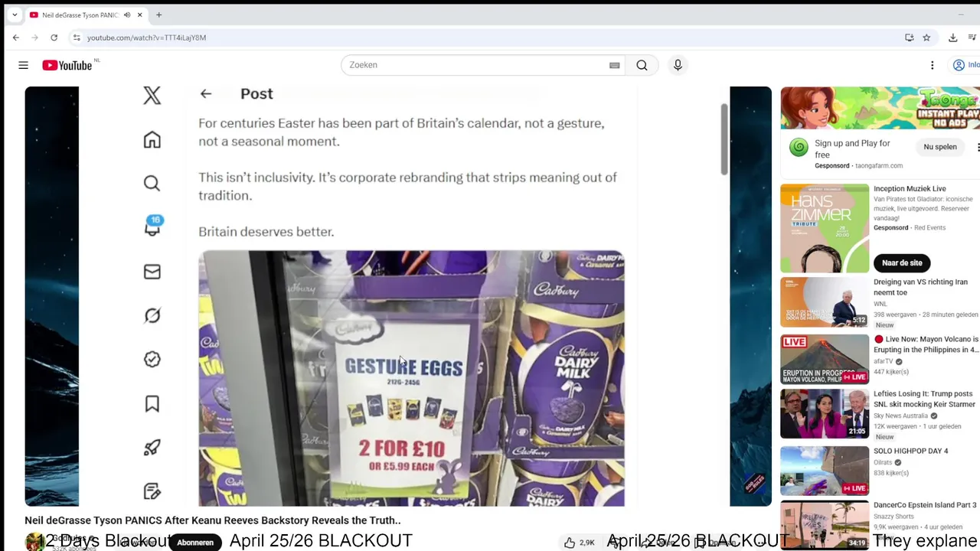Screen dimensions: 980x551
Task: Click the X explore search icon in video
Action: (152, 183)
